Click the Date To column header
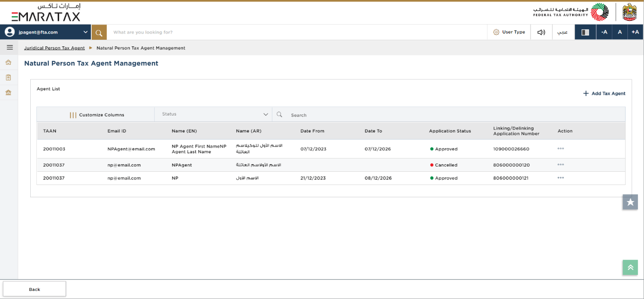The image size is (644, 299). [x=374, y=131]
